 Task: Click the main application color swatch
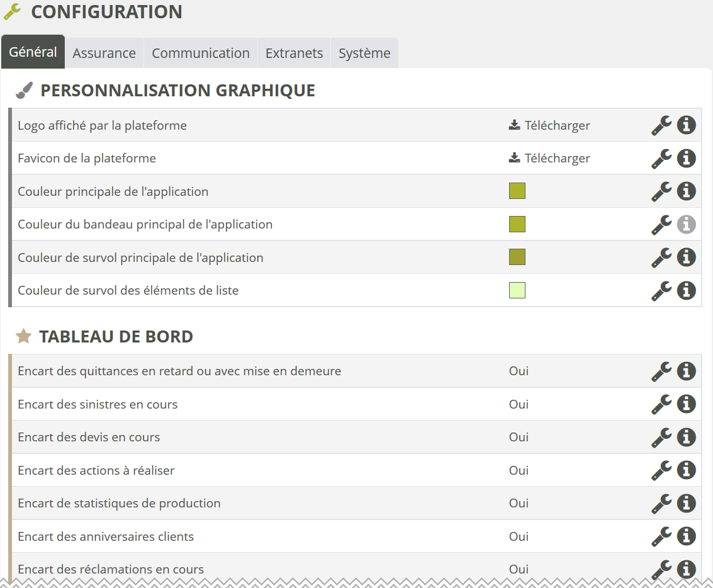517,191
